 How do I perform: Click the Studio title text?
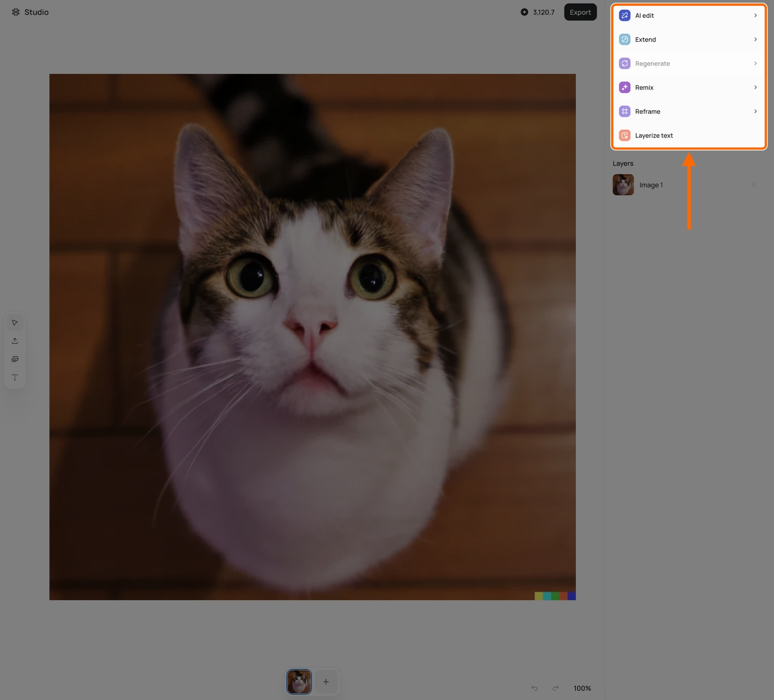37,12
